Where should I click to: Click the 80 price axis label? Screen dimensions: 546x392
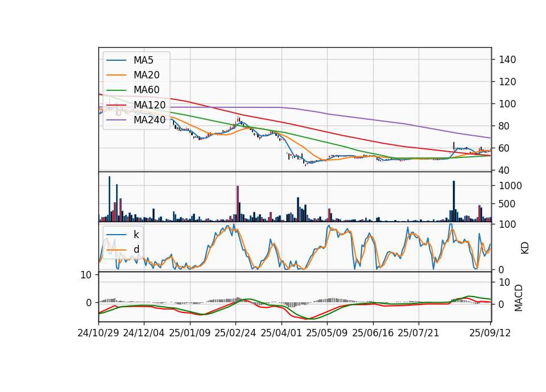[504, 126]
